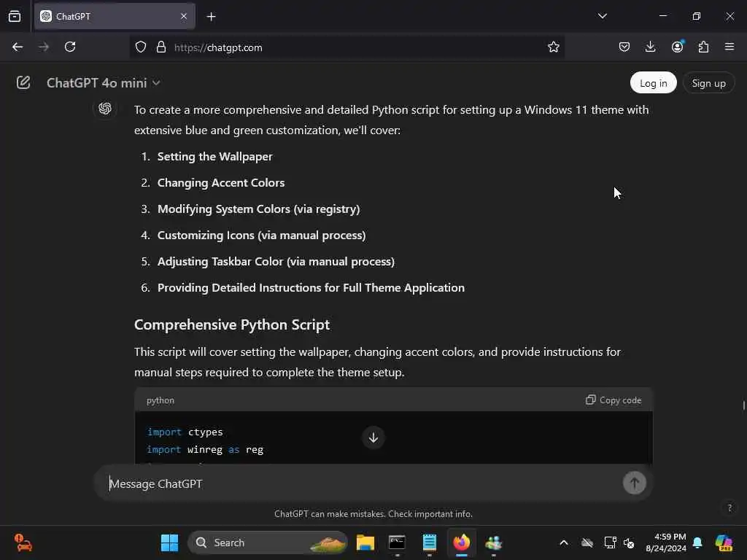Viewport: 747px width, 560px height.
Task: Select "Providing Detailed Instructions for Full Theme Application"
Action: [311, 287]
